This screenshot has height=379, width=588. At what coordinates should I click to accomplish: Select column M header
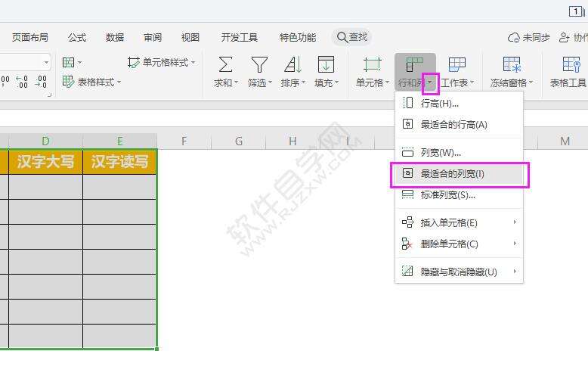point(565,141)
